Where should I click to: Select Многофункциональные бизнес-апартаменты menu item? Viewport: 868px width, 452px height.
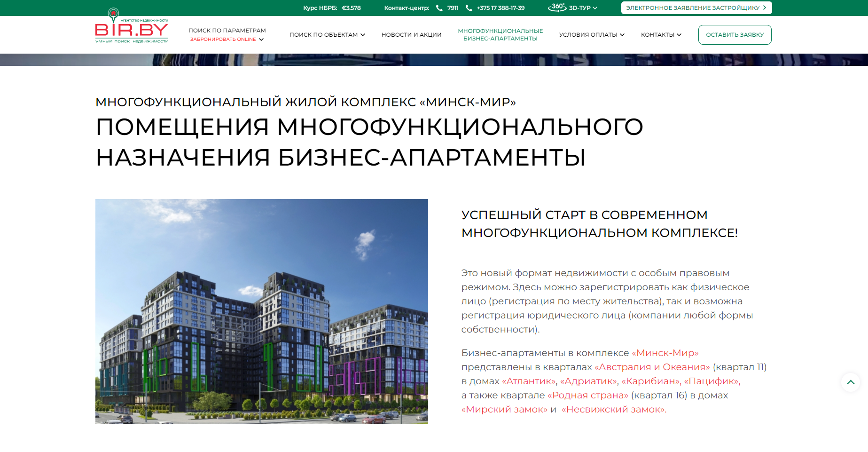500,35
